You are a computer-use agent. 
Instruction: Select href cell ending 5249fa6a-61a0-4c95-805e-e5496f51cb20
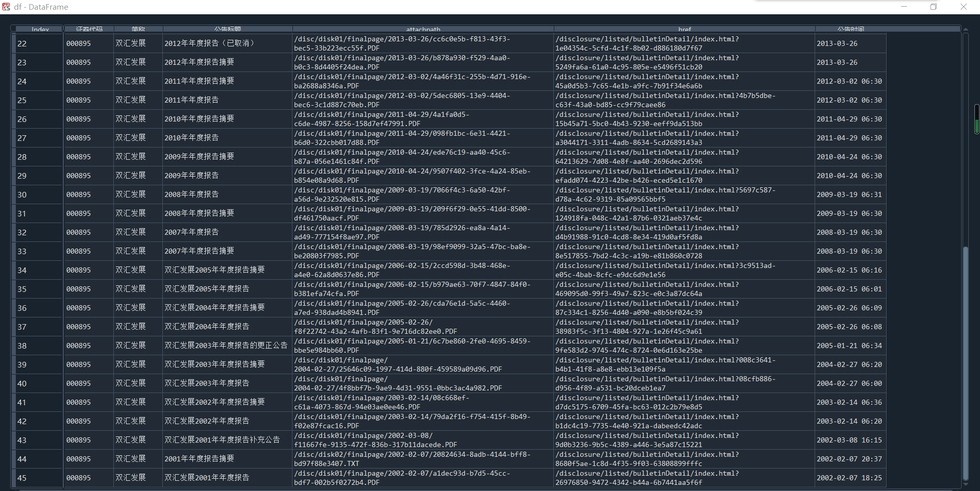coord(684,62)
